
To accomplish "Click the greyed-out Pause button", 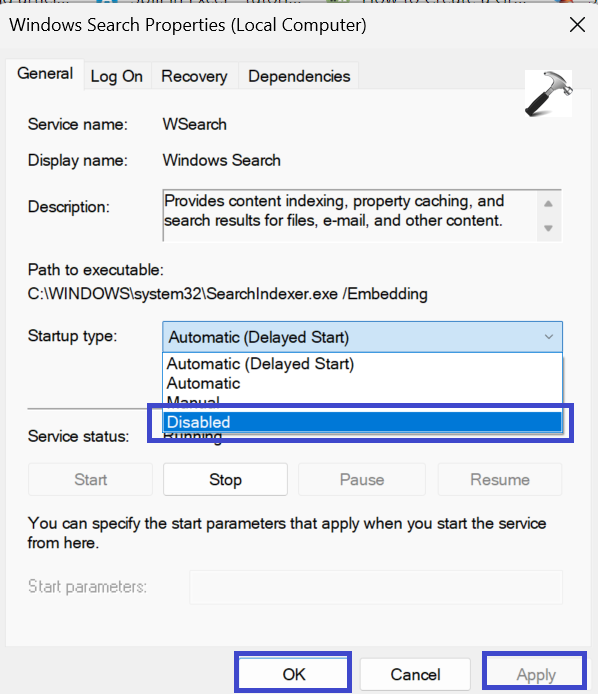I will (362, 479).
